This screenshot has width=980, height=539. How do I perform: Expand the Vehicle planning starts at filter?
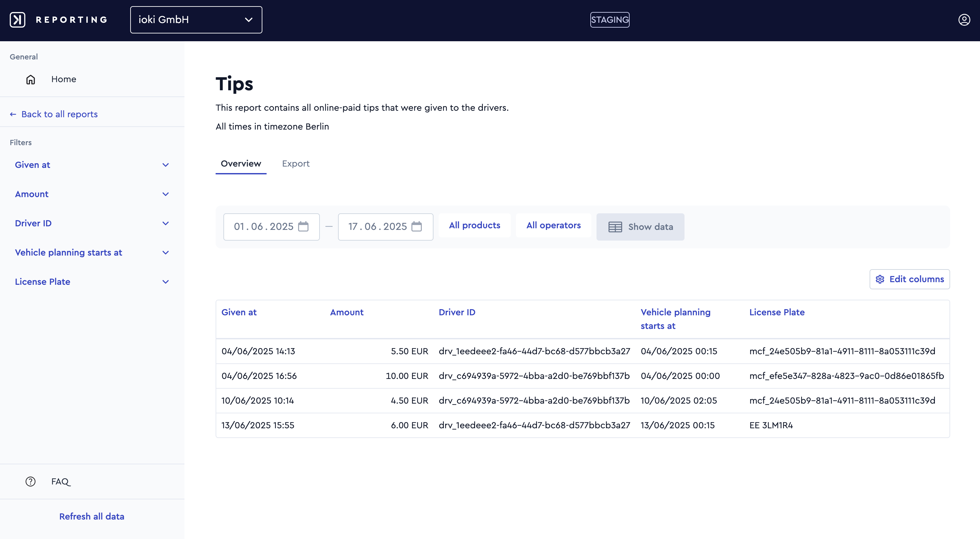92,253
